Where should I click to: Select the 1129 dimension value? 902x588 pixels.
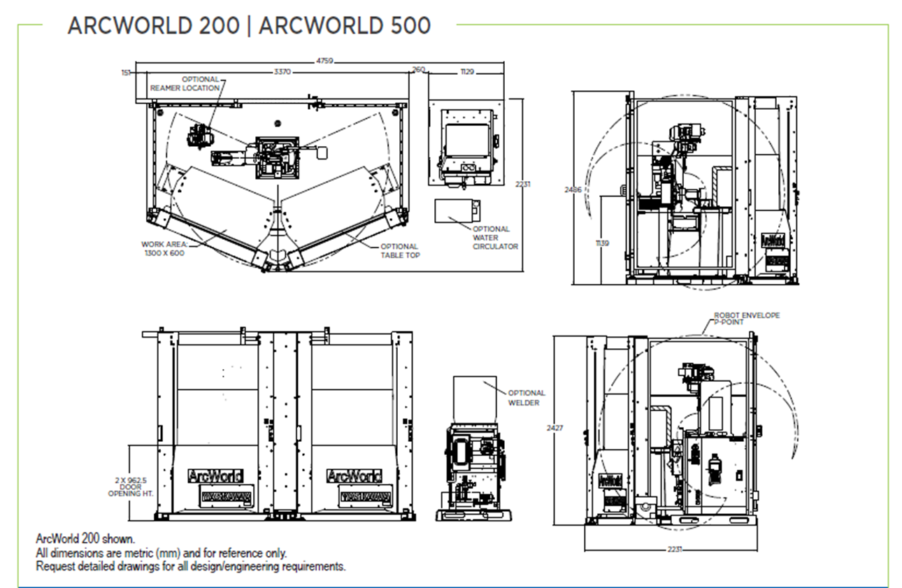468,71
